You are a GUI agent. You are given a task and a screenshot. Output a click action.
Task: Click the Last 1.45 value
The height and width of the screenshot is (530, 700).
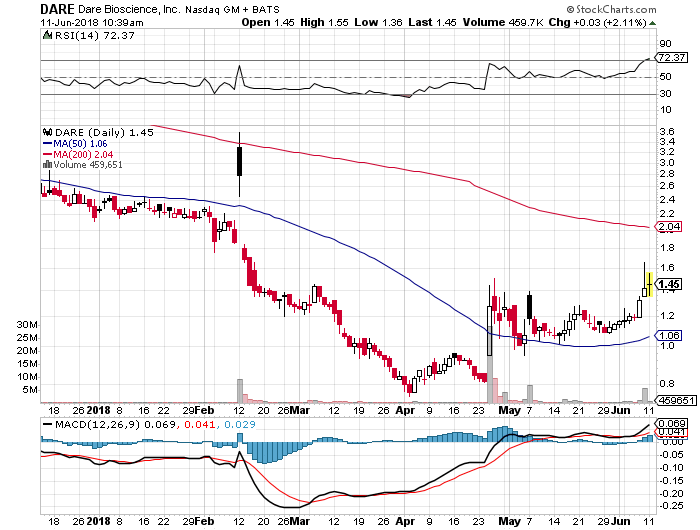432,22
